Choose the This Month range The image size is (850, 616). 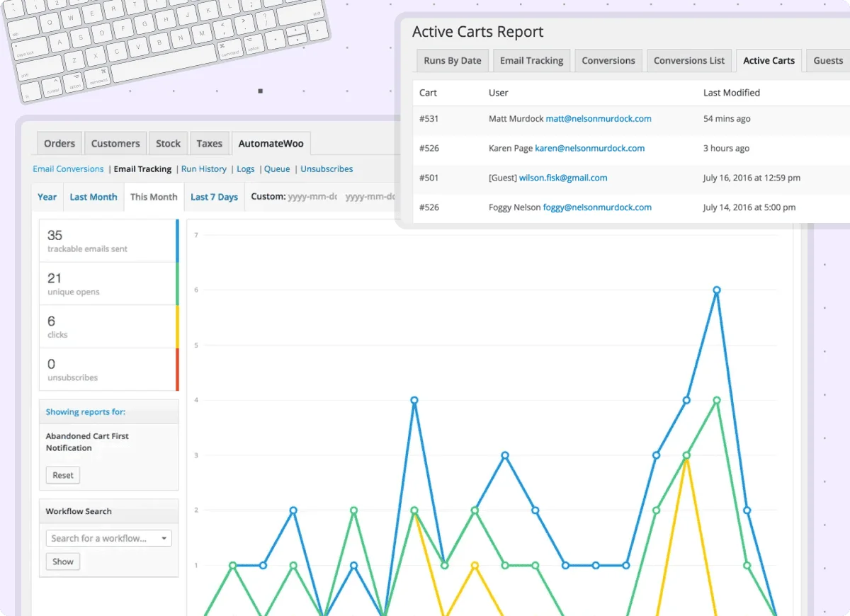tap(154, 197)
